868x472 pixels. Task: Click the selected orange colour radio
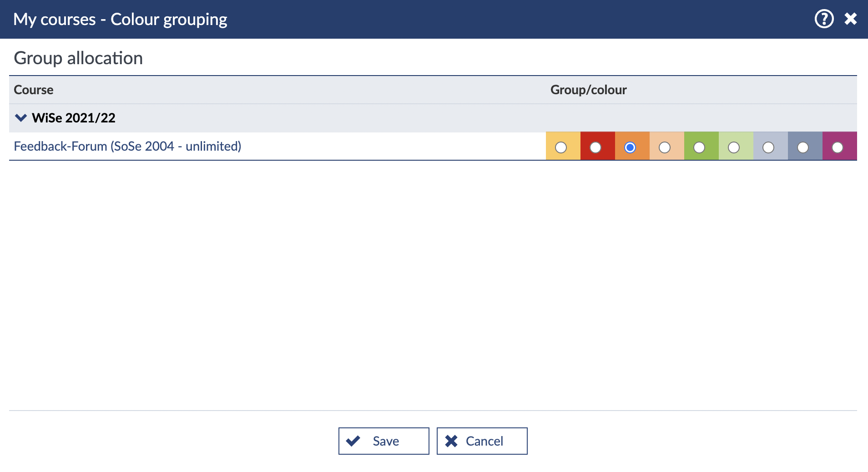pyautogui.click(x=630, y=147)
